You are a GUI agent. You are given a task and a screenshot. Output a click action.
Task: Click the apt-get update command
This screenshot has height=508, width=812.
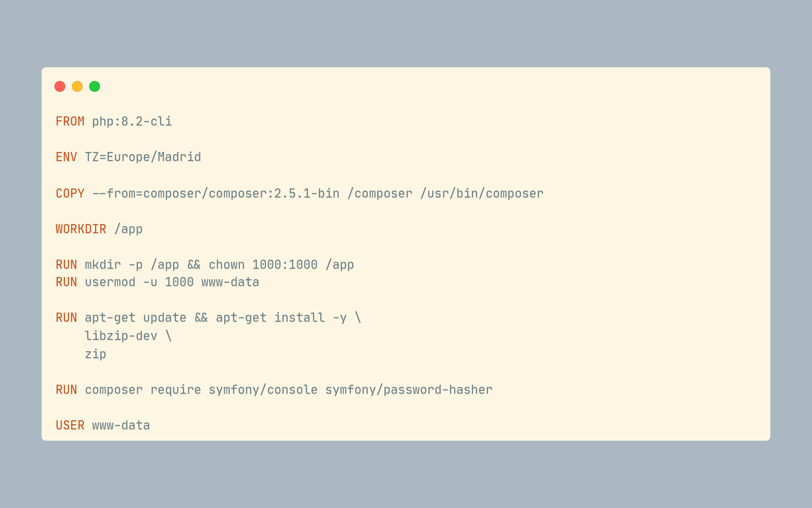[x=135, y=318]
